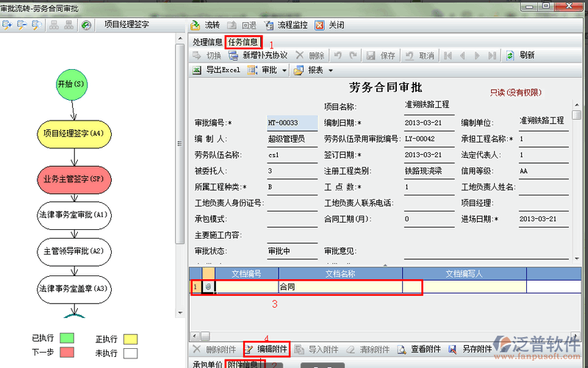Select the 项目经理签字 (A4) workflow node
The height and width of the screenshot is (368, 588).
73,134
